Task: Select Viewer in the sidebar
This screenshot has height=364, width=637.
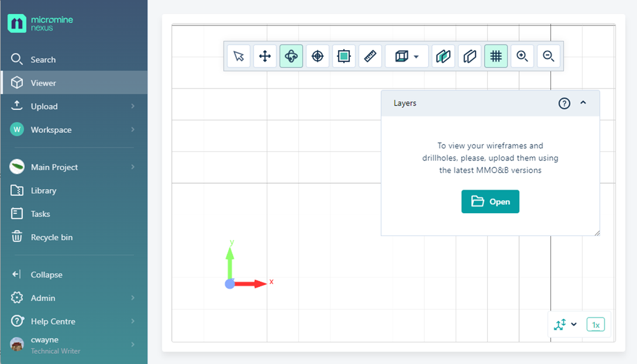Action: point(74,83)
